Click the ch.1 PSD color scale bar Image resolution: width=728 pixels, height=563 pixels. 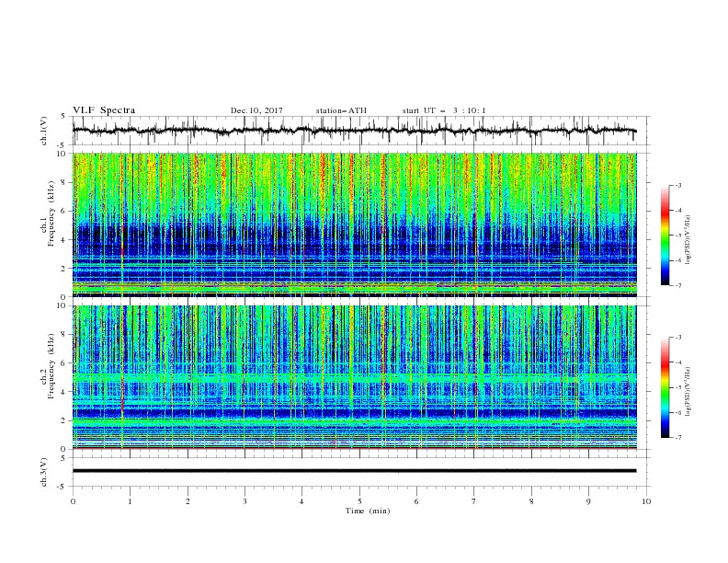[x=665, y=236]
